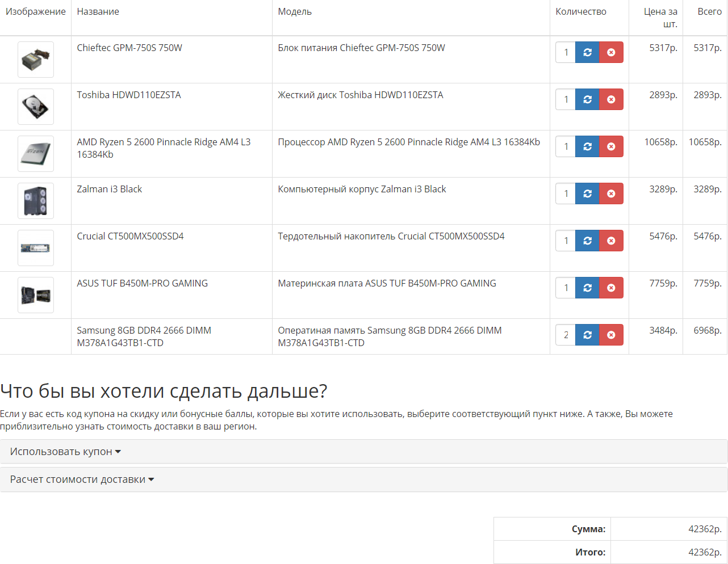Refresh quantity for ASUS TUF B450M-PRO GAMING
This screenshot has height=564, width=728.
click(x=587, y=288)
